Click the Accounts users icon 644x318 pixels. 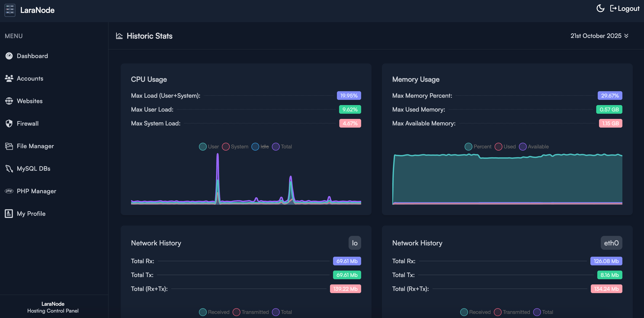pyautogui.click(x=9, y=78)
